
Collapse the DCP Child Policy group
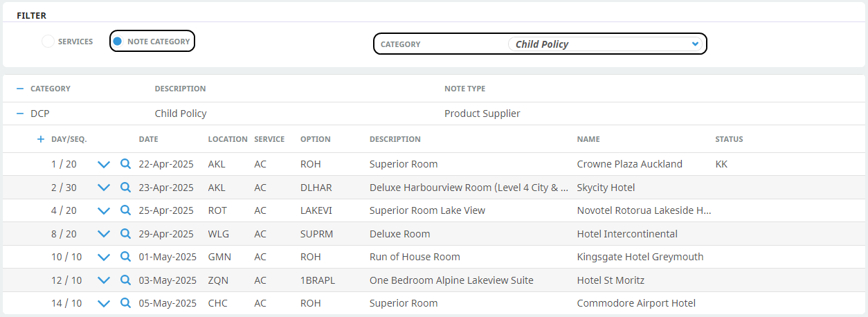click(20, 114)
